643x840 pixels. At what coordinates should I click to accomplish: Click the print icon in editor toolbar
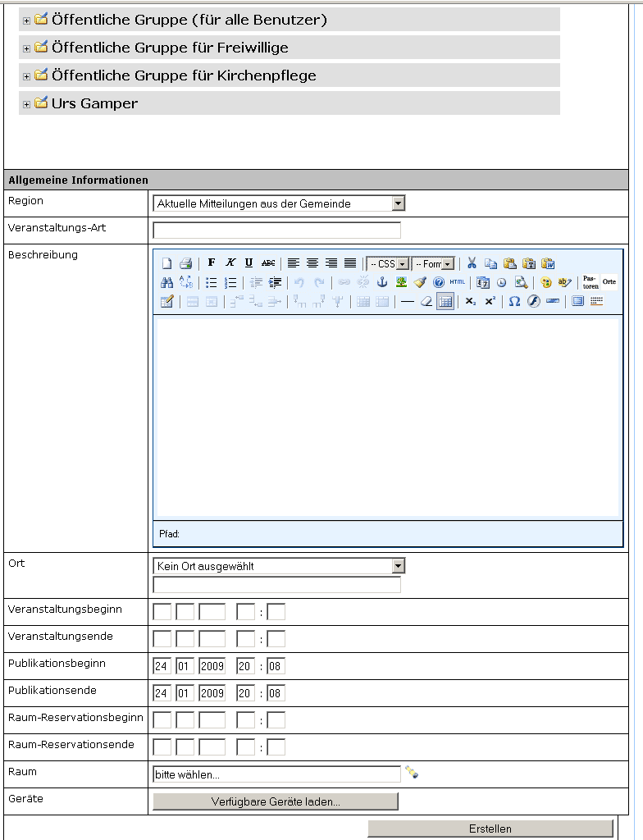click(x=185, y=263)
